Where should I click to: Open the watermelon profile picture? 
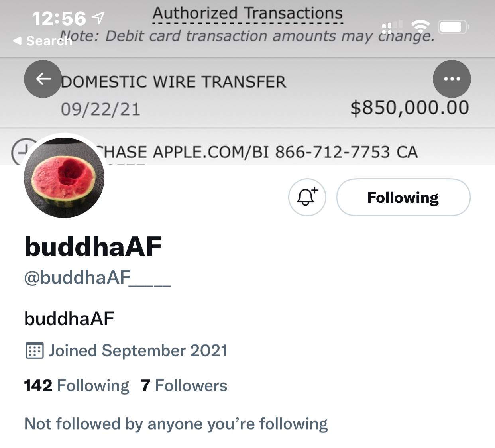(x=64, y=177)
